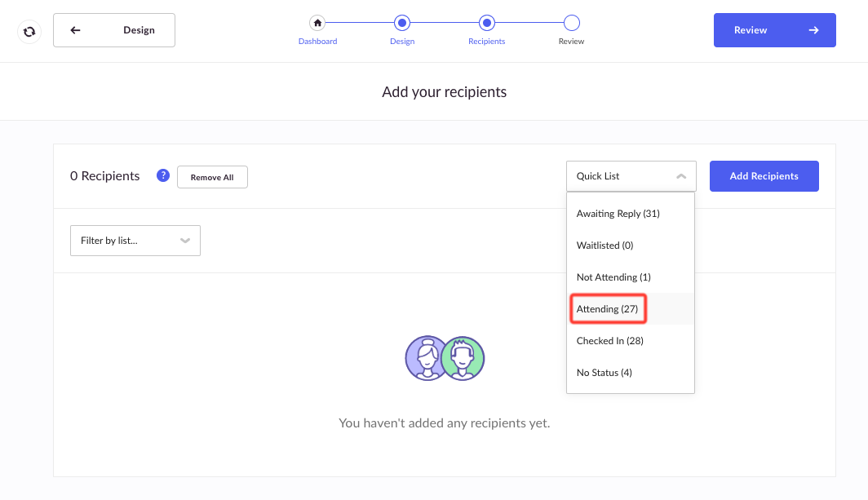Click the Remove All button
The image size is (868, 500).
point(212,177)
